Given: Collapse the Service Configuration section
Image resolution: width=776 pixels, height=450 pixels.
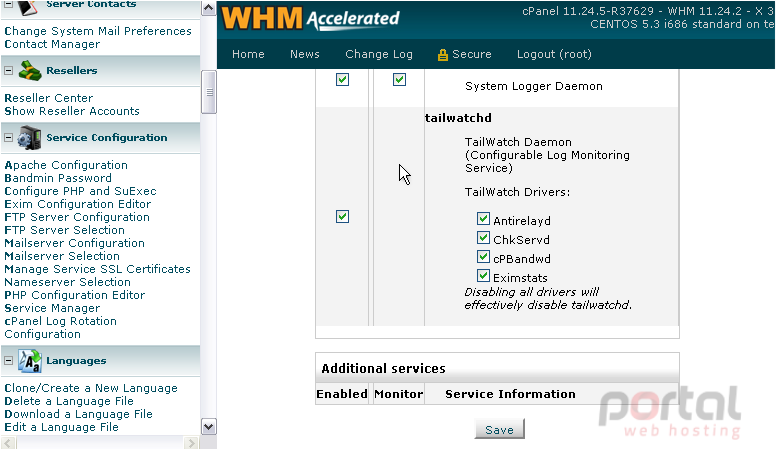Looking at the screenshot, I should point(8,138).
